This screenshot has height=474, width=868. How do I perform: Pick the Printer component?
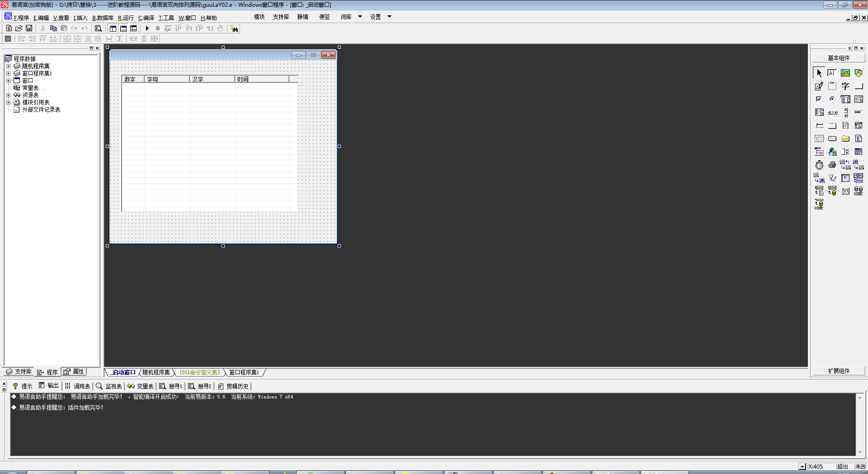tap(832, 165)
